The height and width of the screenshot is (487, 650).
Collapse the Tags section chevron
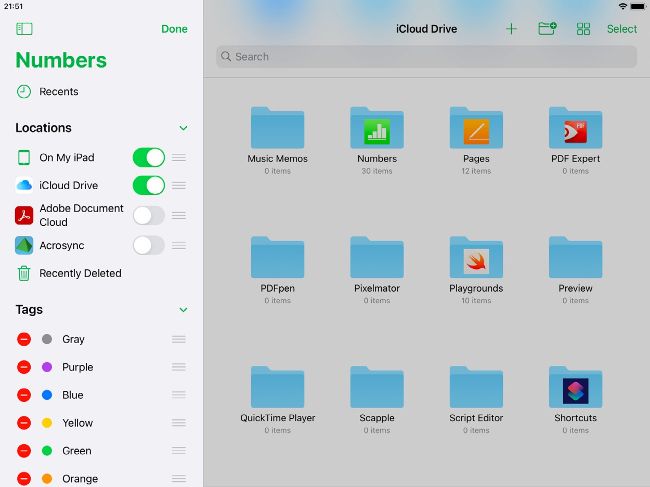click(183, 310)
